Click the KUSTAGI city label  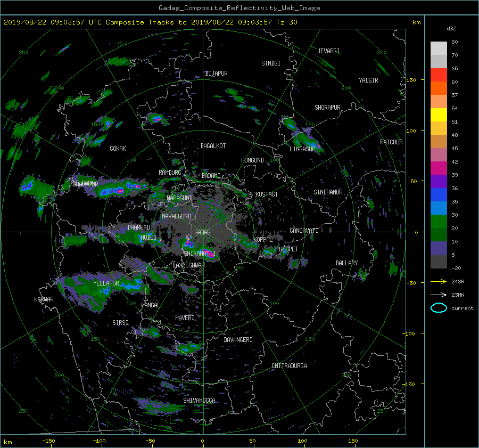click(267, 194)
